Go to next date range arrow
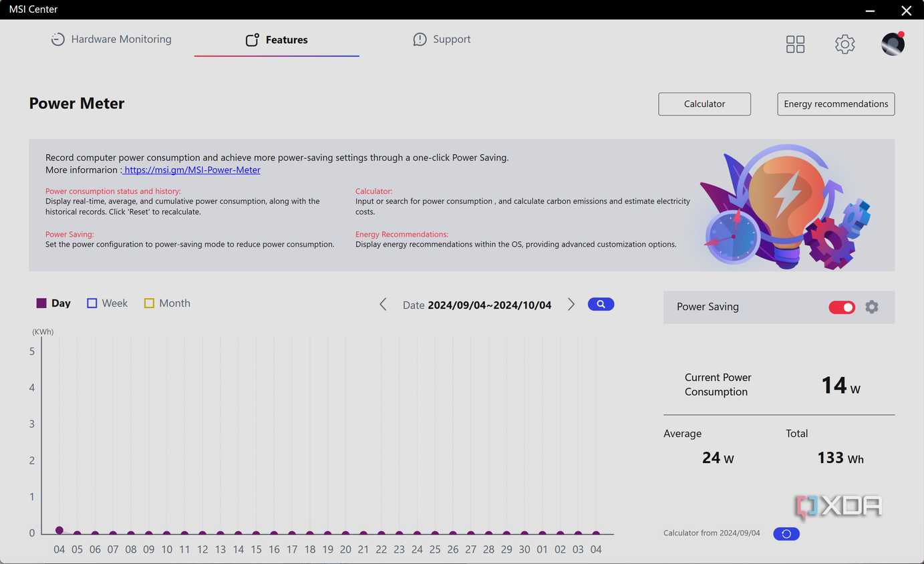The height and width of the screenshot is (564, 924). click(x=571, y=304)
